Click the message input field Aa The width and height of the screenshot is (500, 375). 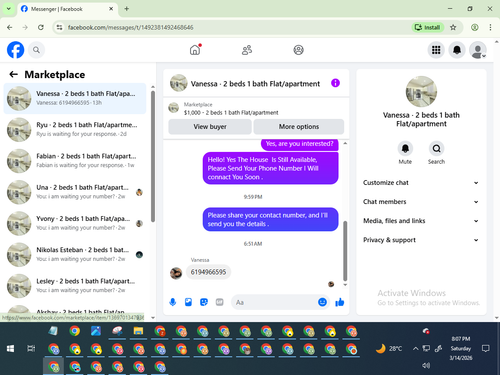click(x=273, y=302)
